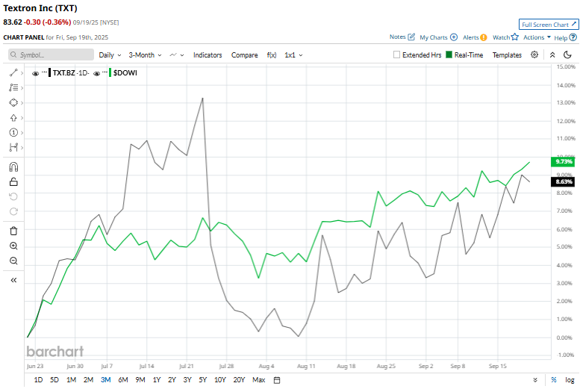Open the 3-Month period dropdown
The image size is (580, 392).
(145, 55)
